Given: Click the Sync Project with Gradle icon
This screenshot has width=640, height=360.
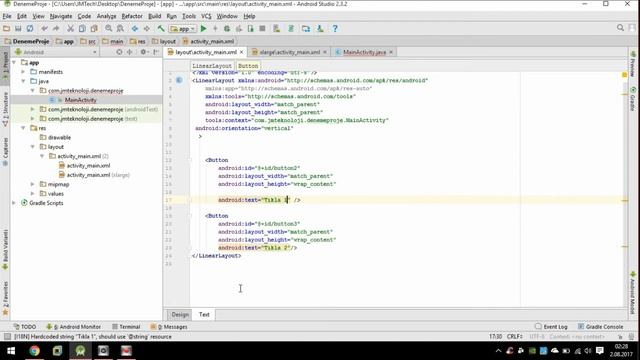Looking at the screenshot, I should tap(291, 29).
